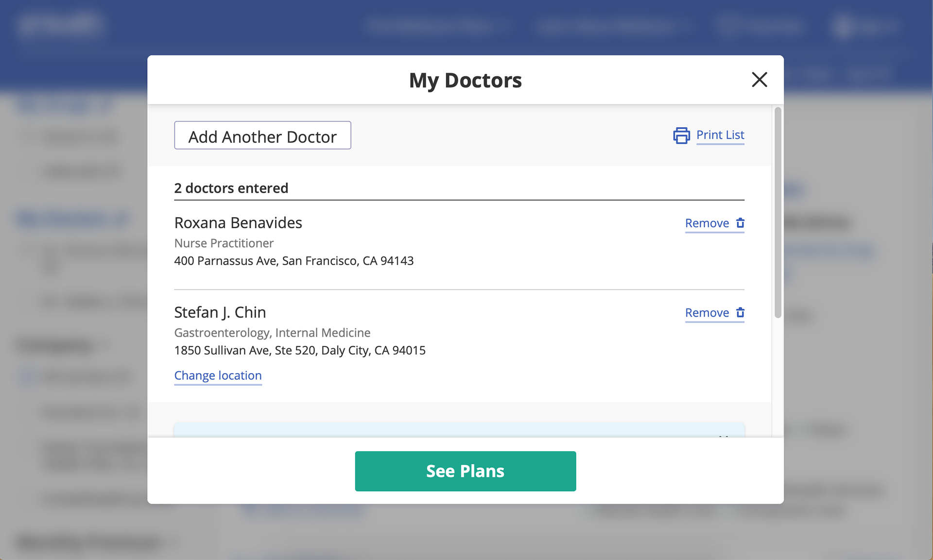Close the My Doctors dialog
Image resolution: width=933 pixels, height=560 pixels.
759,80
